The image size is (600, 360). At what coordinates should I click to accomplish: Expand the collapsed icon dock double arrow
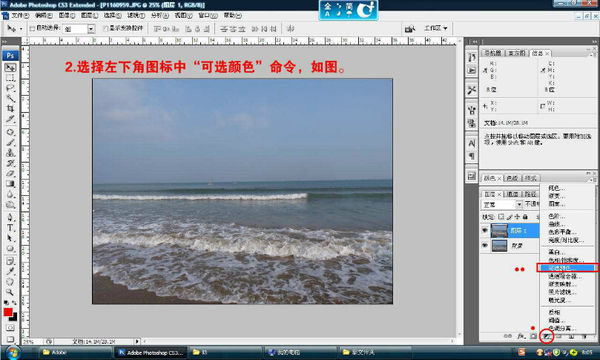pos(474,41)
